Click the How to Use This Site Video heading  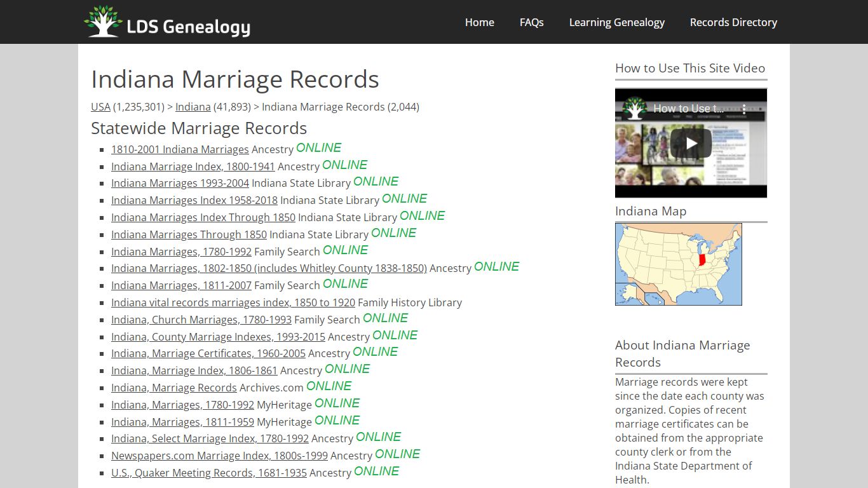click(690, 68)
